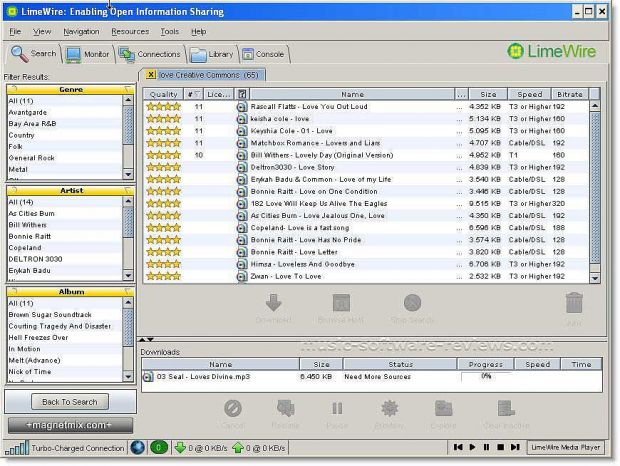Click the Cancel download icon
Image resolution: width=620 pixels, height=466 pixels.
[x=233, y=409]
